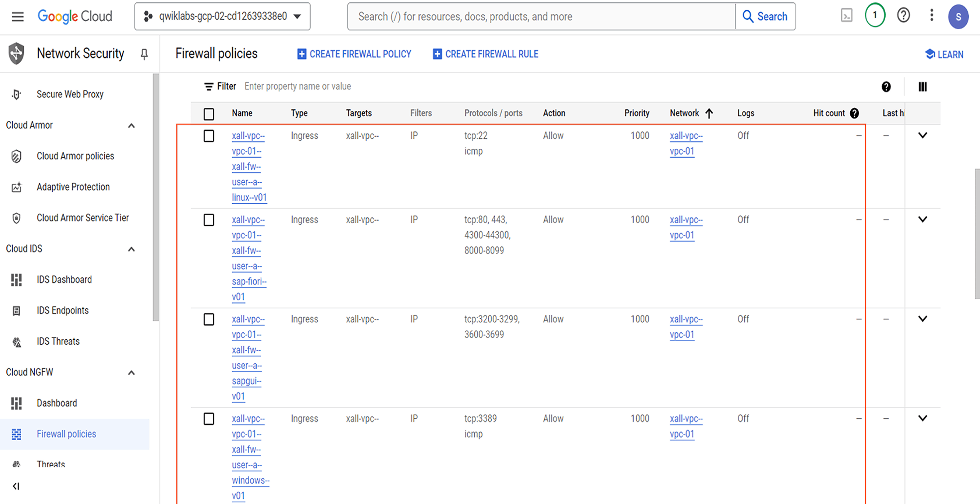Collapse the Cloud IDS section

coord(131,249)
